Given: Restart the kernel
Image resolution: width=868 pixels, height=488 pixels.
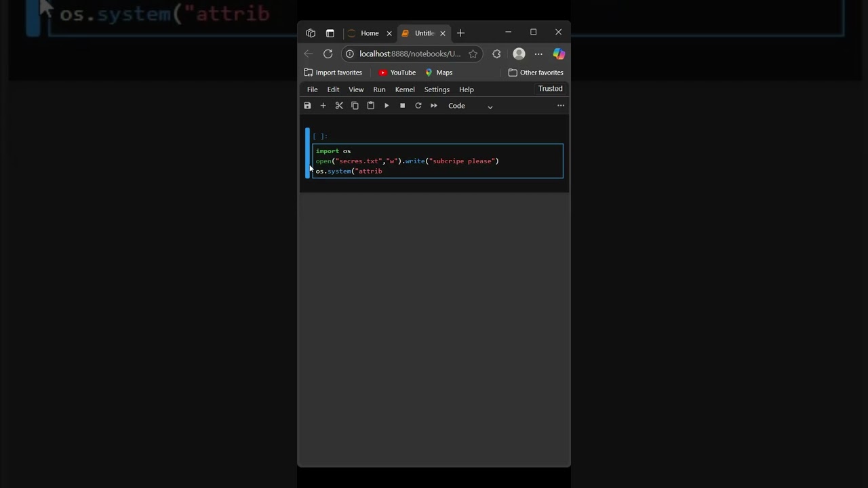Looking at the screenshot, I should (418, 106).
